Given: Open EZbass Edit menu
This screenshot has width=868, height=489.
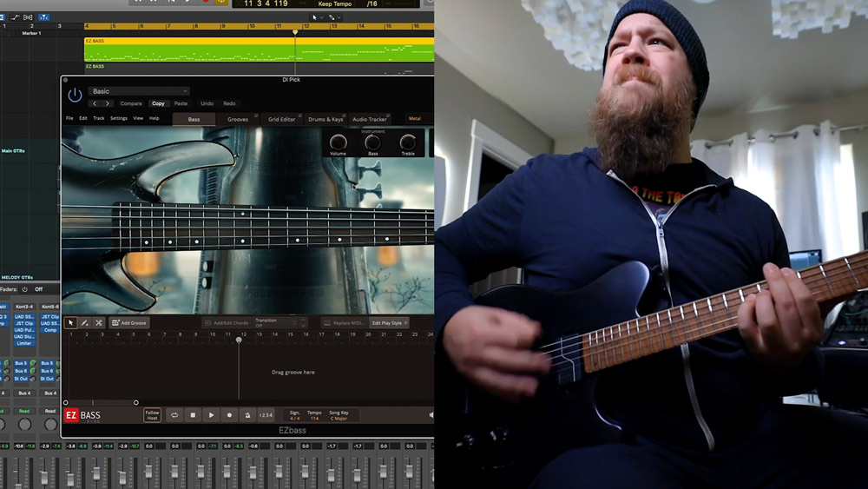Looking at the screenshot, I should 83,118.
